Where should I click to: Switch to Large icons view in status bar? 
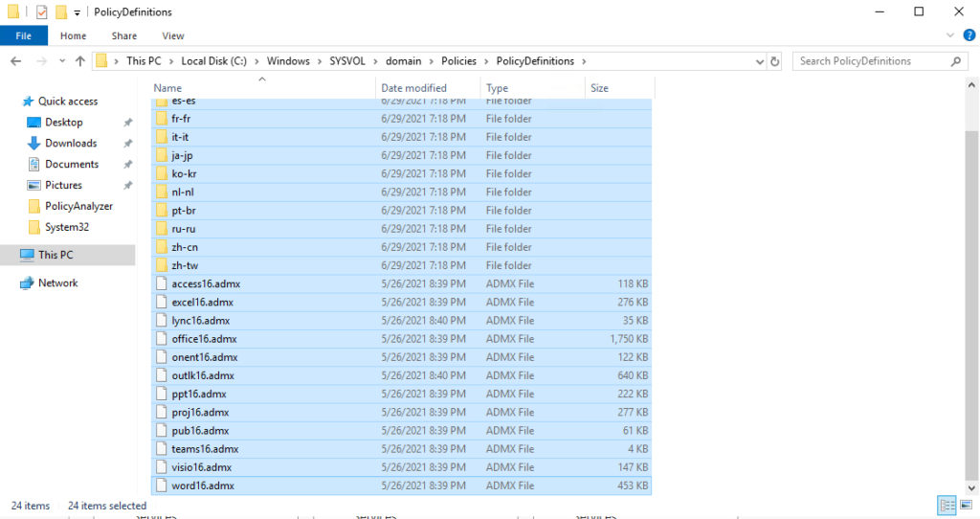click(967, 505)
